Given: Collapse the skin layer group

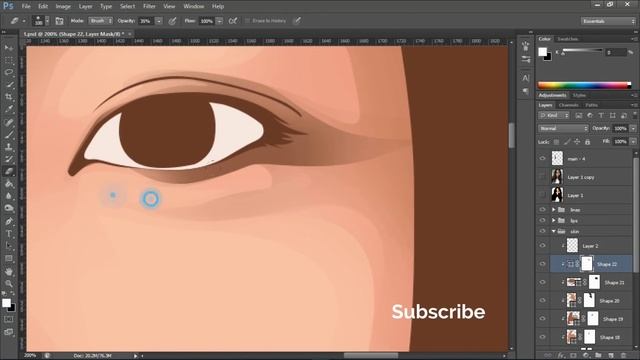Looking at the screenshot, I should click(x=554, y=231).
